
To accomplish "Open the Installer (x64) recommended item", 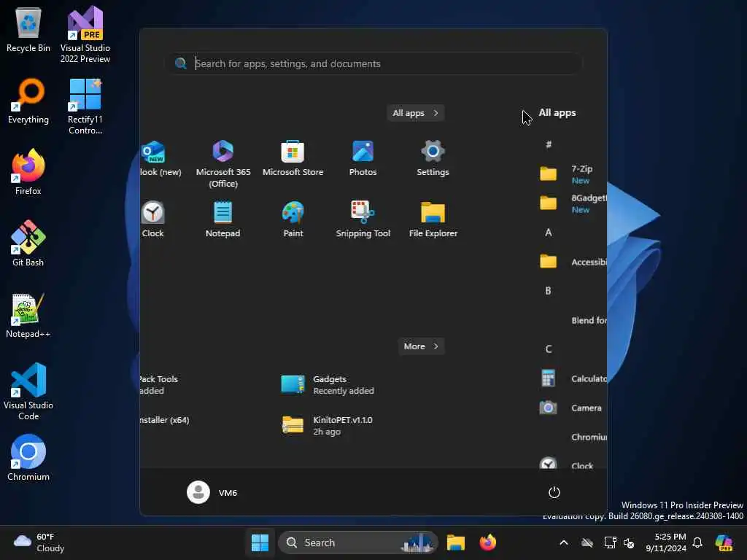I will point(164,420).
